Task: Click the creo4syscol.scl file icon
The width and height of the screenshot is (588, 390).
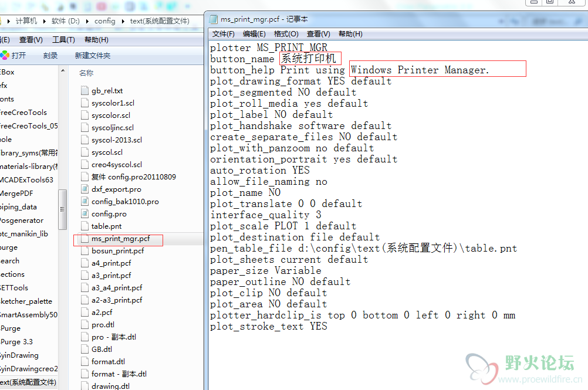Action: (x=85, y=164)
